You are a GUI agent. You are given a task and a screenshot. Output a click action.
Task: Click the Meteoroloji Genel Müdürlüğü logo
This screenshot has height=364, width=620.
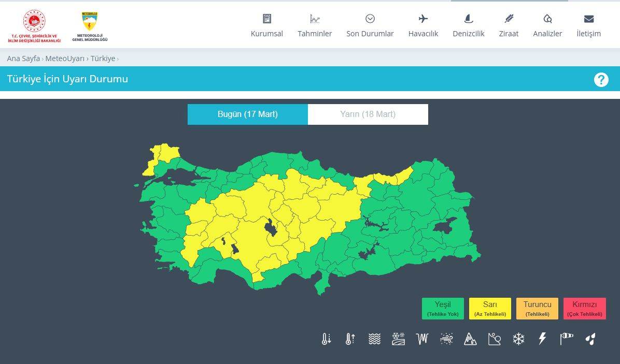click(90, 26)
